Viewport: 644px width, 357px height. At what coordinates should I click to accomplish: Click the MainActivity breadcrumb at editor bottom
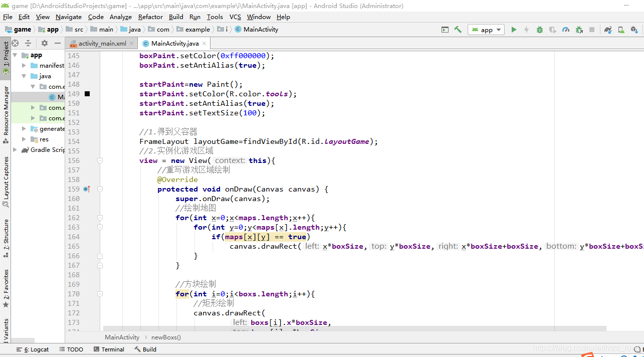coord(122,337)
